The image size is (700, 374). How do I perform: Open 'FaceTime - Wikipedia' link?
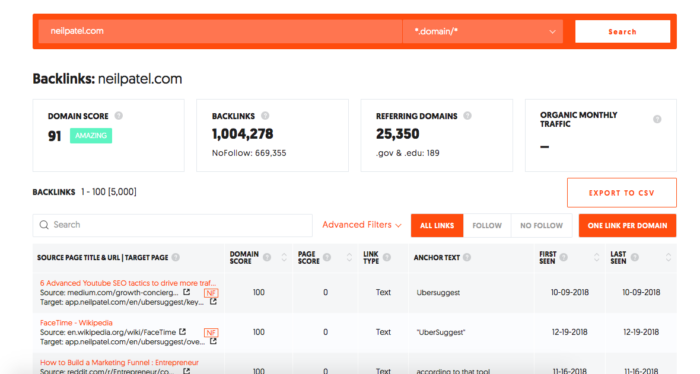point(76,323)
